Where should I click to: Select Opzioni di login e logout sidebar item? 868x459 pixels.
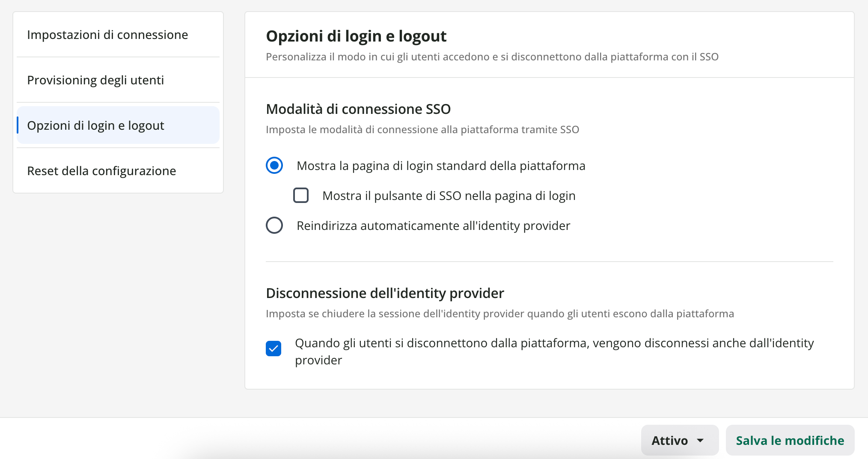pos(95,125)
